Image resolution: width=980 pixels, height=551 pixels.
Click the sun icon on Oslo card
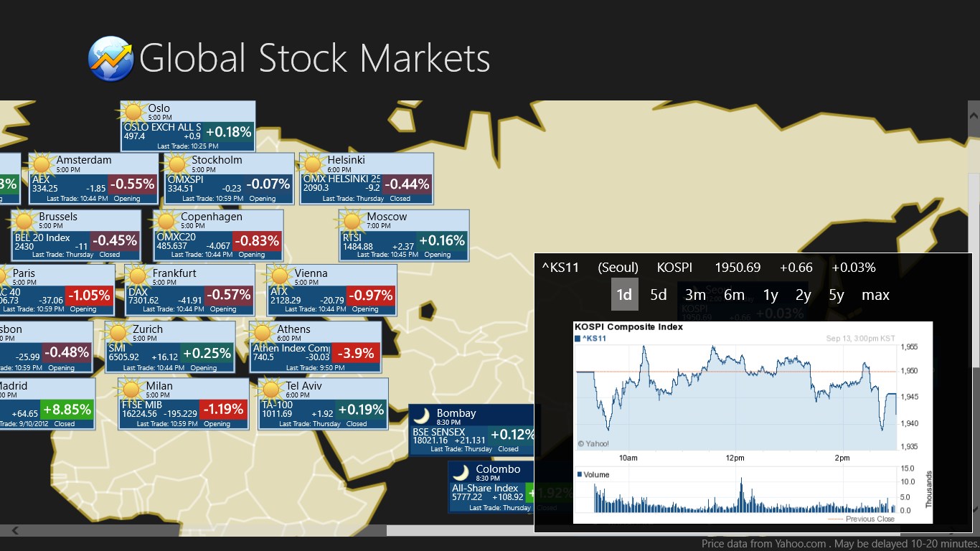coord(133,113)
